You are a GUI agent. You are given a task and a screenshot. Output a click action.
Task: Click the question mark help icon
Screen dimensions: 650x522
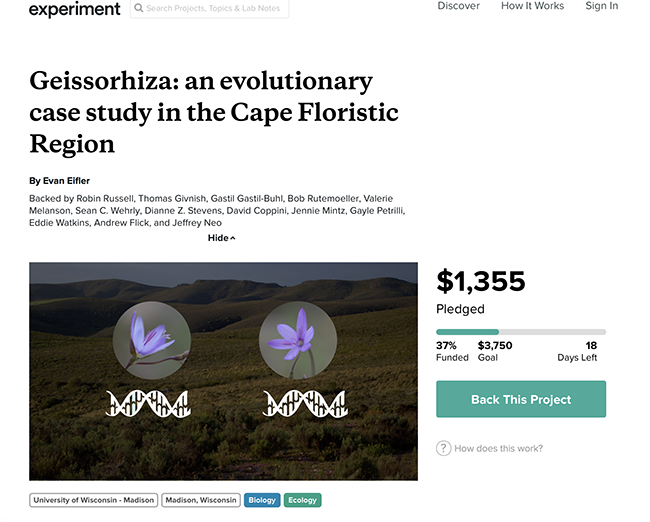443,448
